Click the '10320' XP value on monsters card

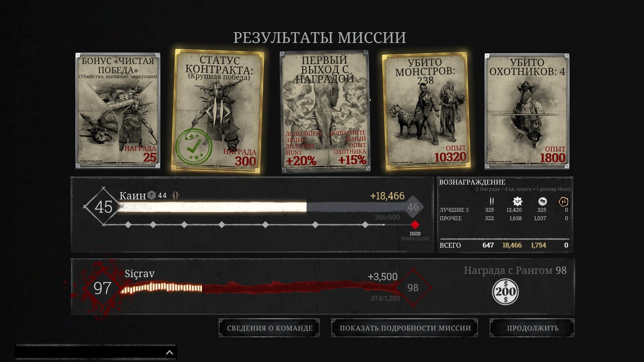(450, 157)
